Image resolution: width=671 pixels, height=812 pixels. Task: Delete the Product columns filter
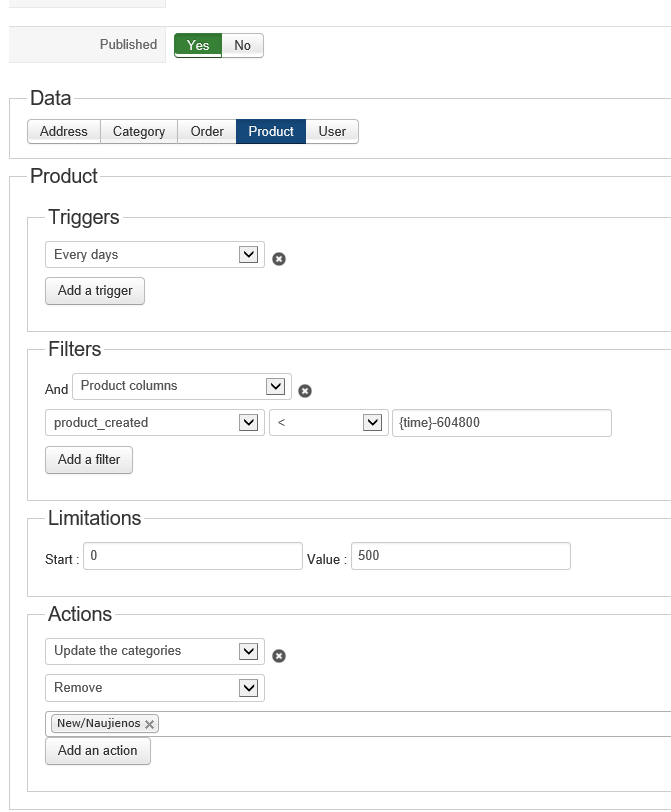[x=306, y=391]
